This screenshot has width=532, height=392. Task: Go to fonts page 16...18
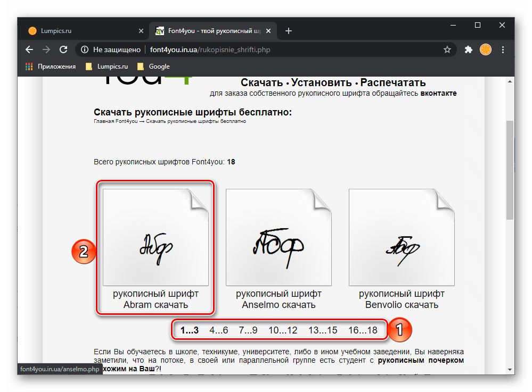pos(363,330)
